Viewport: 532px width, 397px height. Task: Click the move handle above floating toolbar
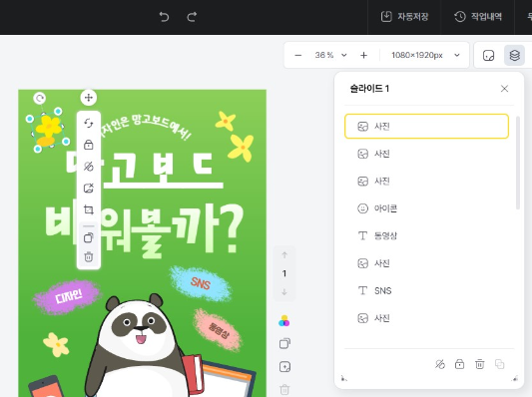click(89, 98)
